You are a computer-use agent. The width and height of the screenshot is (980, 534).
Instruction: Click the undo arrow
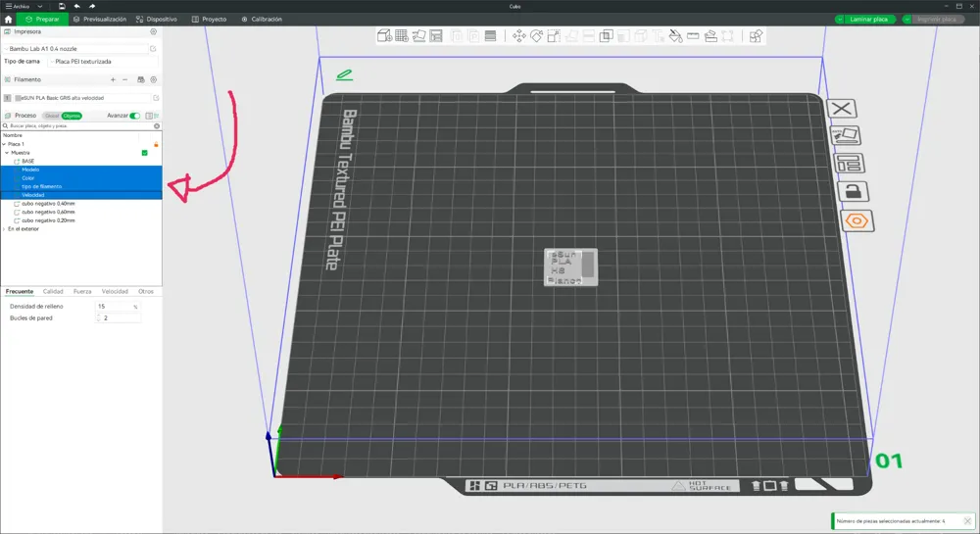76,6
